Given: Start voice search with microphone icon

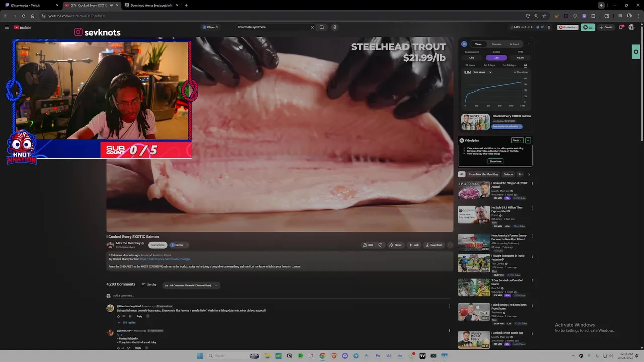Looking at the screenshot, I should 334,27.
